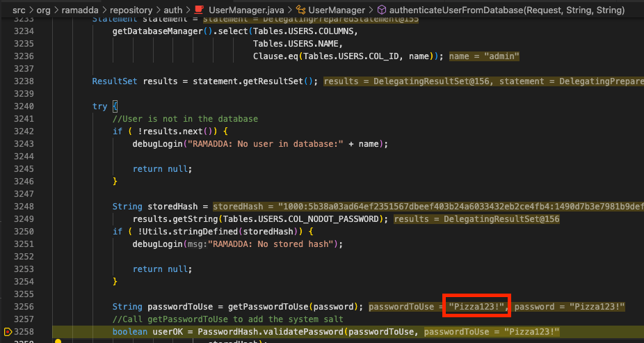Click the storedHash inline debug value
This screenshot has height=343, width=644.
click(x=428, y=206)
